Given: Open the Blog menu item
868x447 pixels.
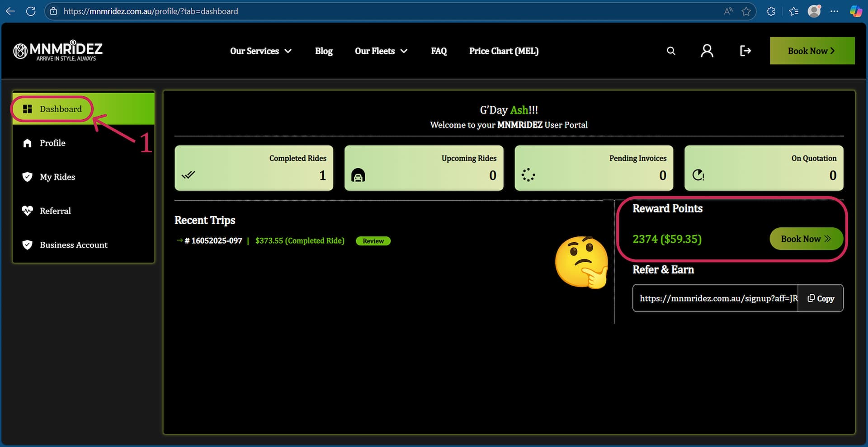Looking at the screenshot, I should point(324,51).
